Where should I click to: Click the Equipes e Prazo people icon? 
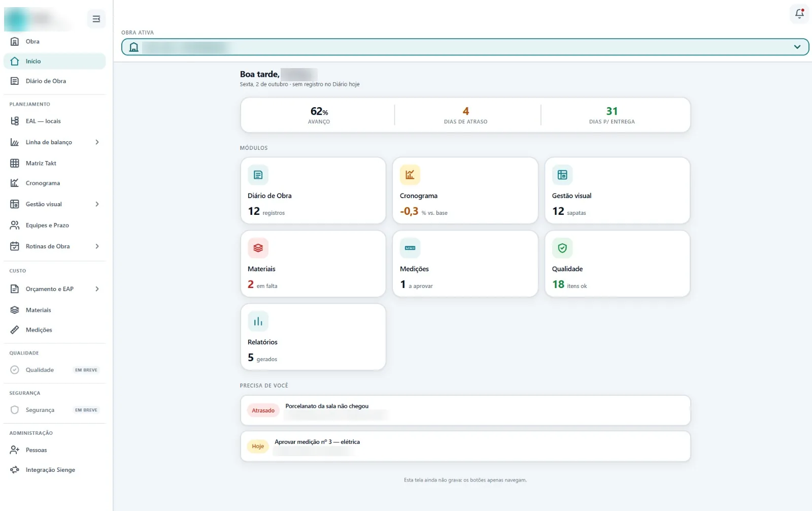click(x=15, y=225)
